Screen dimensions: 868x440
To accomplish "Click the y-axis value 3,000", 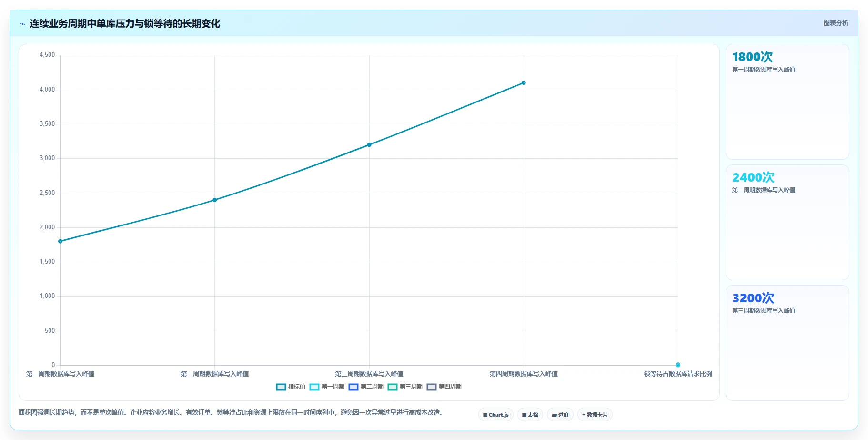I will (x=47, y=158).
